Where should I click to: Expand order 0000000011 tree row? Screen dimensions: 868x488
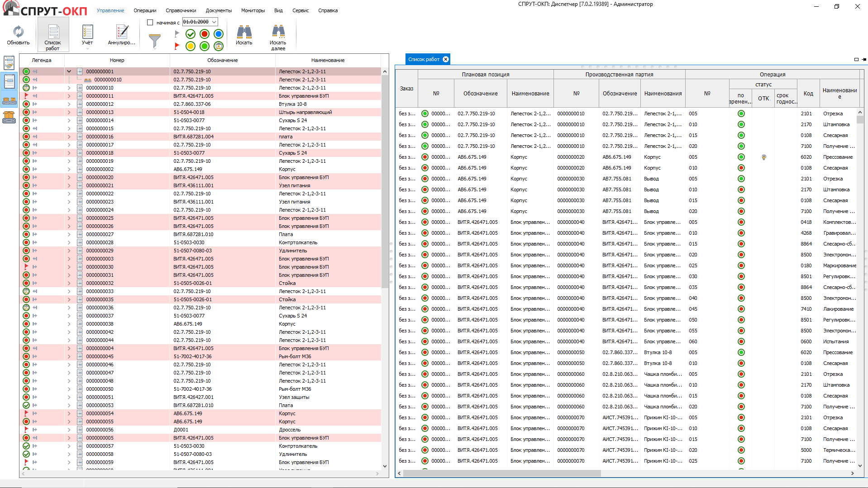tap(69, 96)
